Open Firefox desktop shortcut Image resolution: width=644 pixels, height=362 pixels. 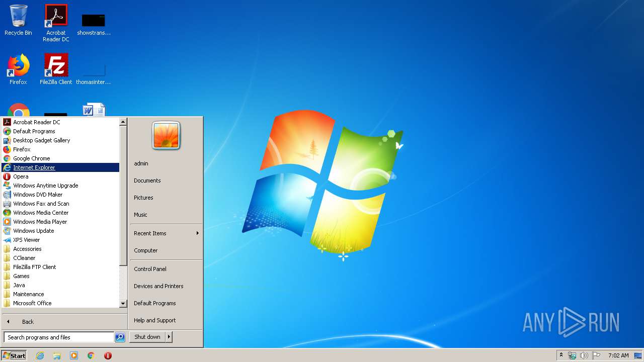pyautogui.click(x=18, y=69)
